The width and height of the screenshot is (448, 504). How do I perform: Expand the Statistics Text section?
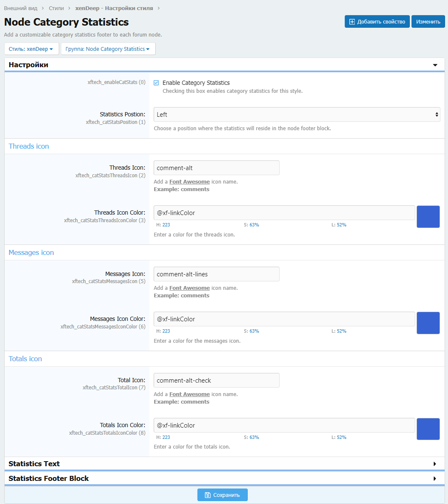[x=435, y=464]
